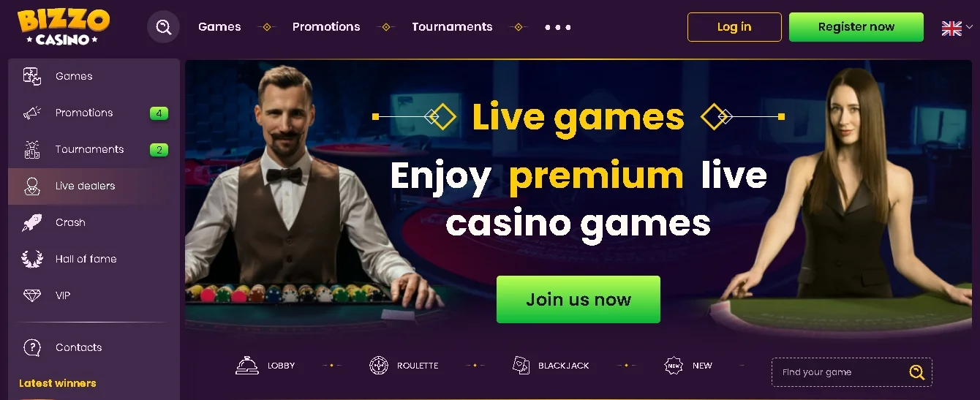
Task: Switch to the Roulette category tab
Action: coord(404,366)
